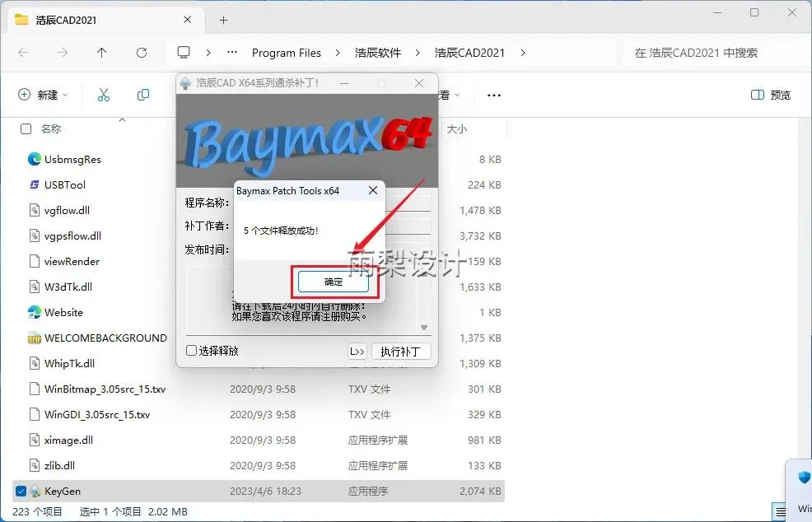Viewport: 812px width, 522px height.
Task: Expand chevron after 浩辰软件
Action: (418, 53)
